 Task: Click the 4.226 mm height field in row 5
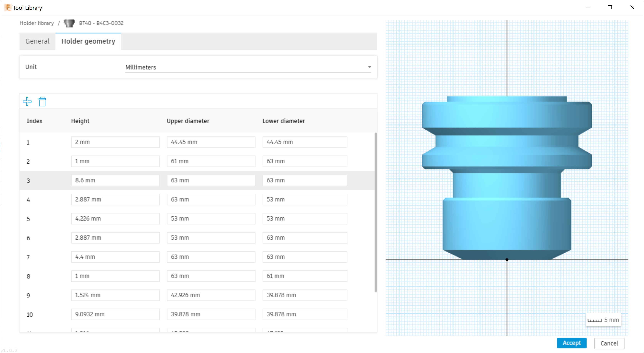coord(115,218)
